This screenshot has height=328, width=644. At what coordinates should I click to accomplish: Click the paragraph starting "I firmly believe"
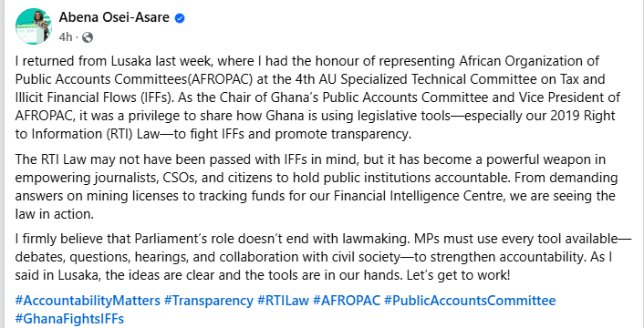pyautogui.click(x=323, y=257)
